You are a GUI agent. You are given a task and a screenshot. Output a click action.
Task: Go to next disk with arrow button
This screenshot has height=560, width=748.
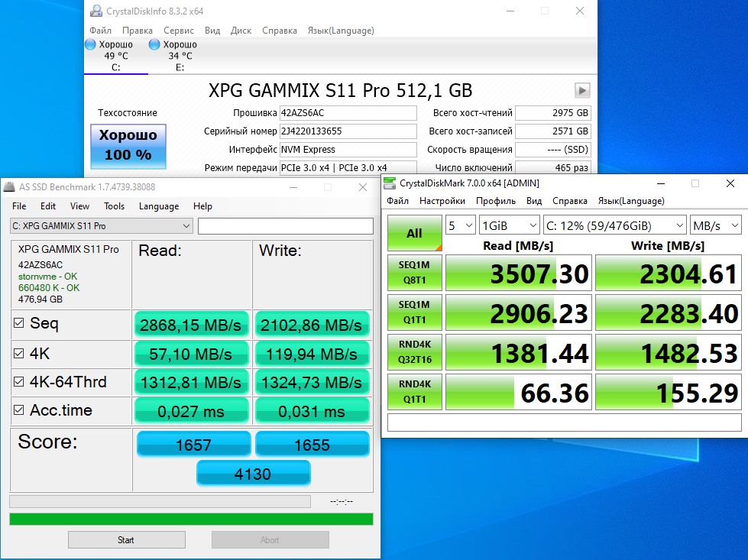coord(582,90)
